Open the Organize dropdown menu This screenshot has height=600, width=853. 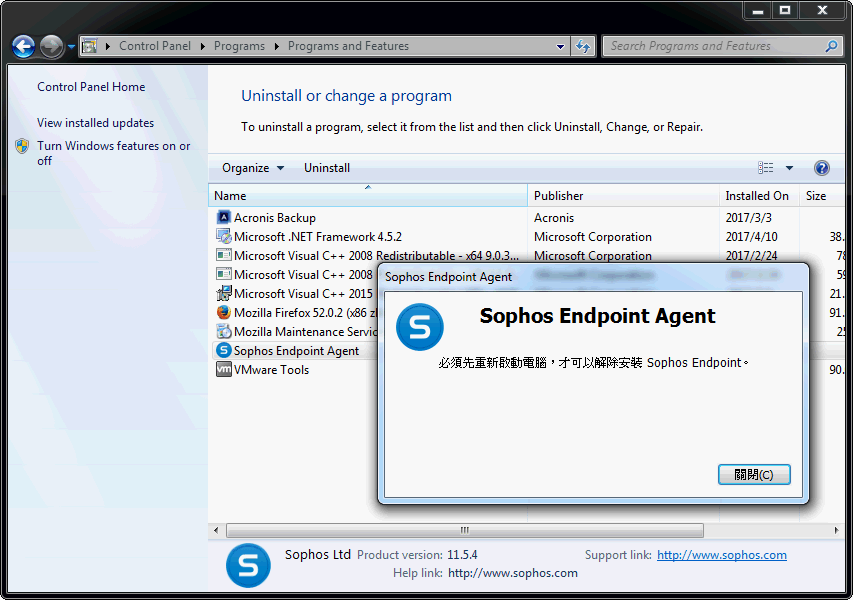[x=252, y=168]
